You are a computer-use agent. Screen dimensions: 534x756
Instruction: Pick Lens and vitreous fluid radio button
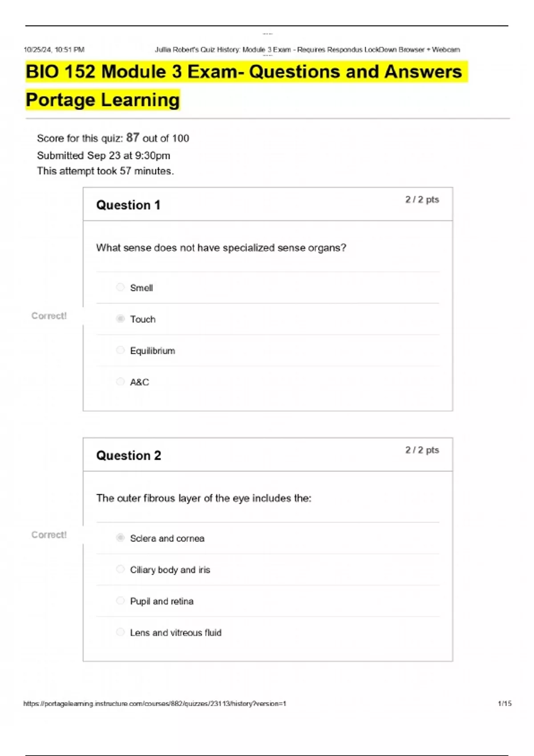[x=120, y=632]
